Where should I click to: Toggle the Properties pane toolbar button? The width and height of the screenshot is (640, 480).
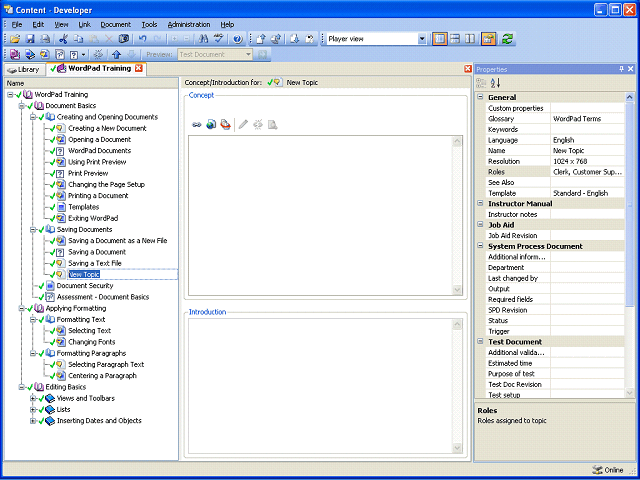[488, 39]
